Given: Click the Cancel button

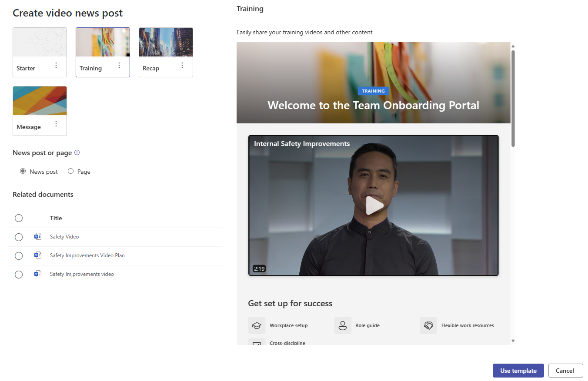Looking at the screenshot, I should click(x=566, y=371).
